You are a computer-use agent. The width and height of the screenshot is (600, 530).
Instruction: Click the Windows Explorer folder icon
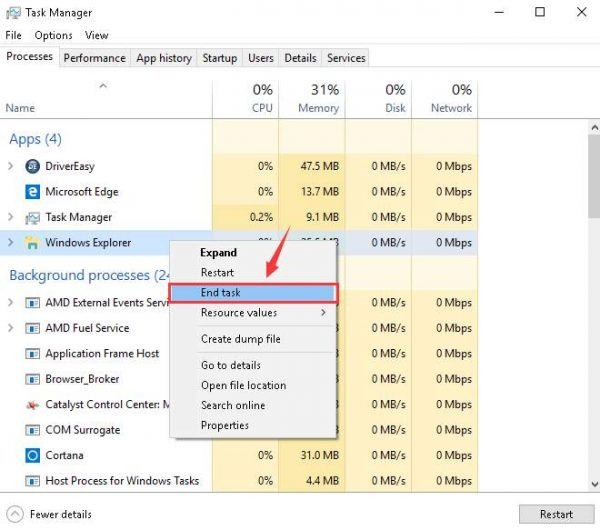(x=33, y=243)
